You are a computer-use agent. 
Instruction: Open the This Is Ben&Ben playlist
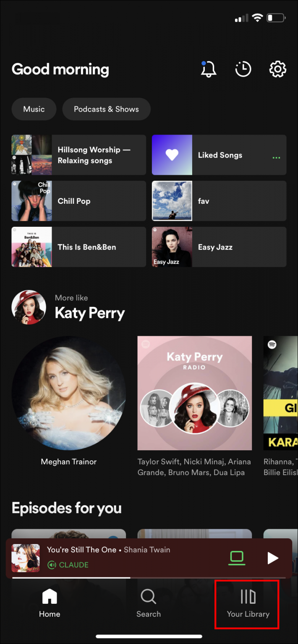point(78,247)
